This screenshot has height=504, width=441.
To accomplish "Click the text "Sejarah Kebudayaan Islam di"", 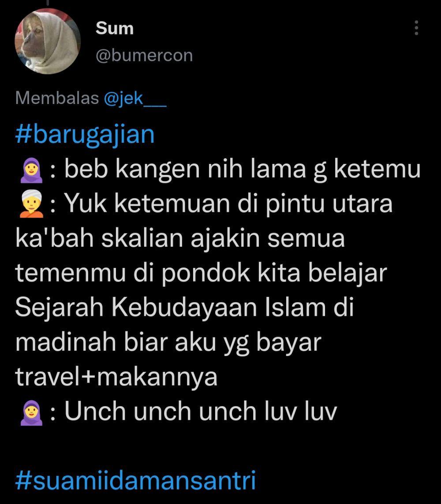I will click(185, 308).
